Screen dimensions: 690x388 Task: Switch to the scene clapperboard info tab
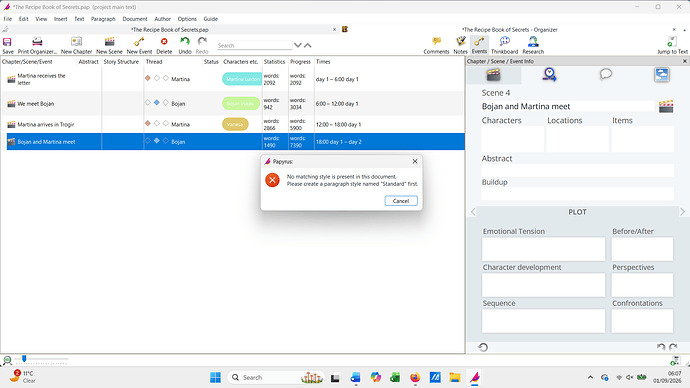pyautogui.click(x=494, y=75)
